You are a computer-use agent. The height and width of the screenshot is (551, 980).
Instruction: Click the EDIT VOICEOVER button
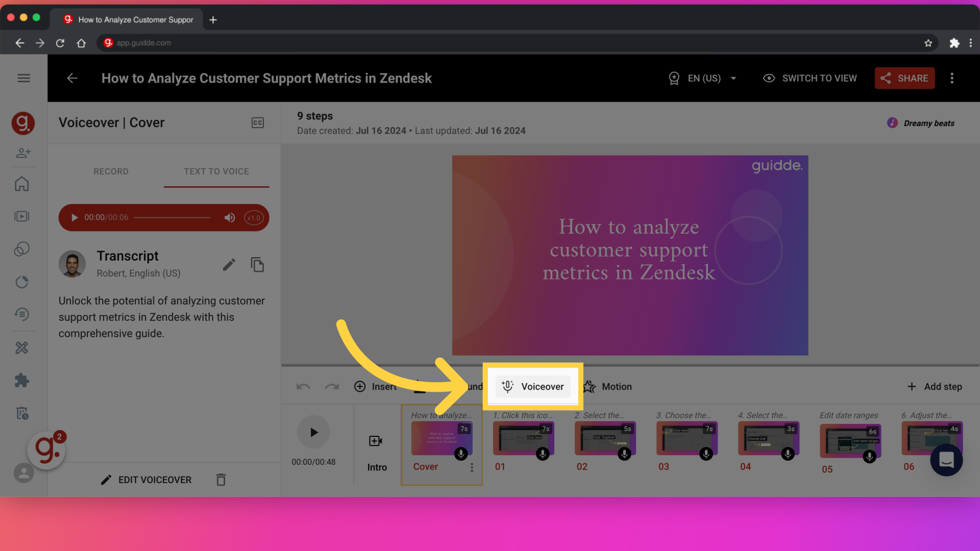pos(146,480)
